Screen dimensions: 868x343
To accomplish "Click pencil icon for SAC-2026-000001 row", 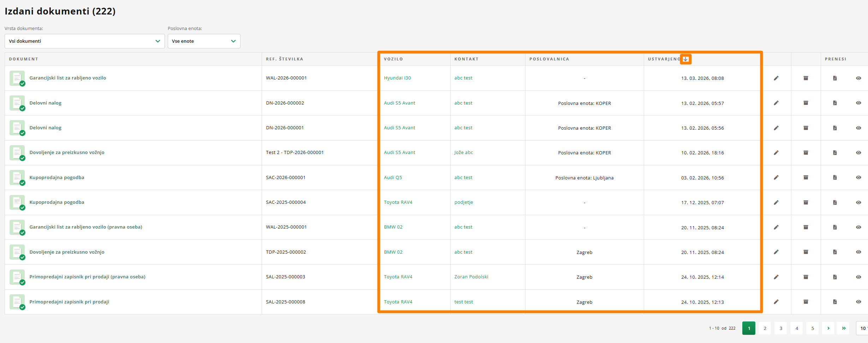I will [776, 177].
